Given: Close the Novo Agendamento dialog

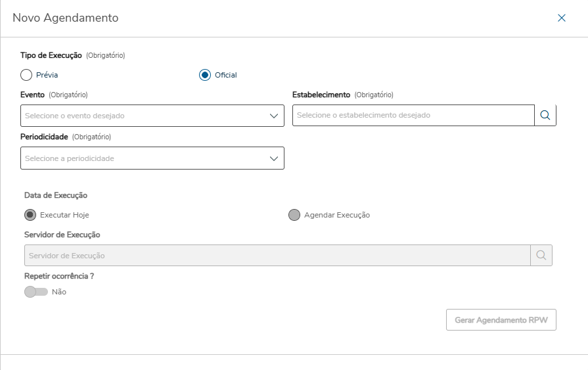Looking at the screenshot, I should [562, 18].
